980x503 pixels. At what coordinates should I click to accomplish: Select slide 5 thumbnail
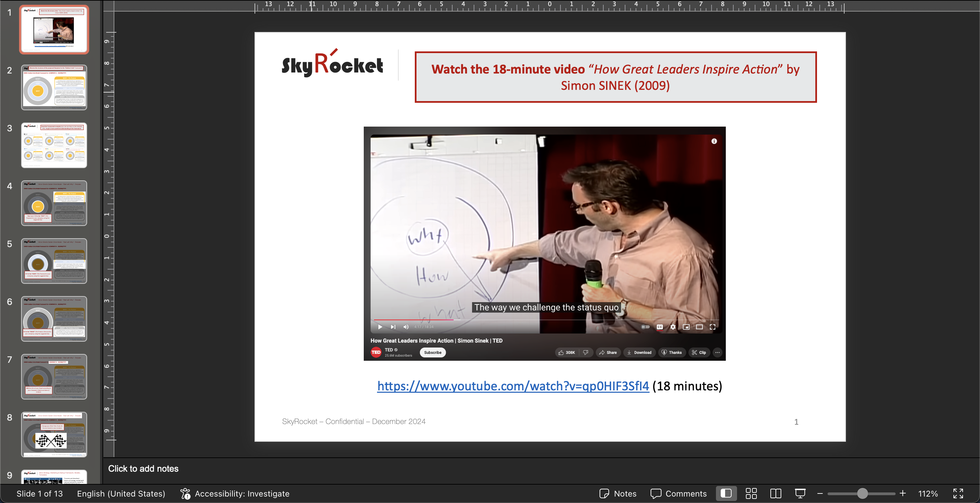point(54,261)
